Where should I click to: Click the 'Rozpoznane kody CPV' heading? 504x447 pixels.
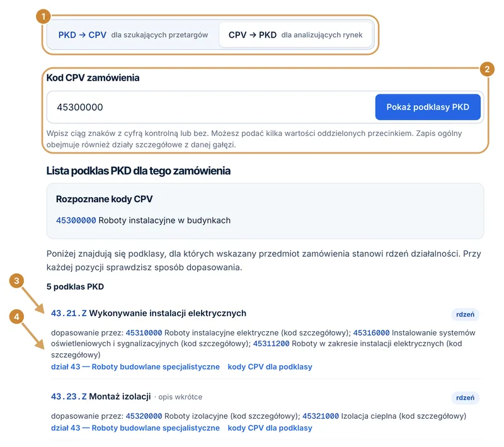click(x=104, y=199)
